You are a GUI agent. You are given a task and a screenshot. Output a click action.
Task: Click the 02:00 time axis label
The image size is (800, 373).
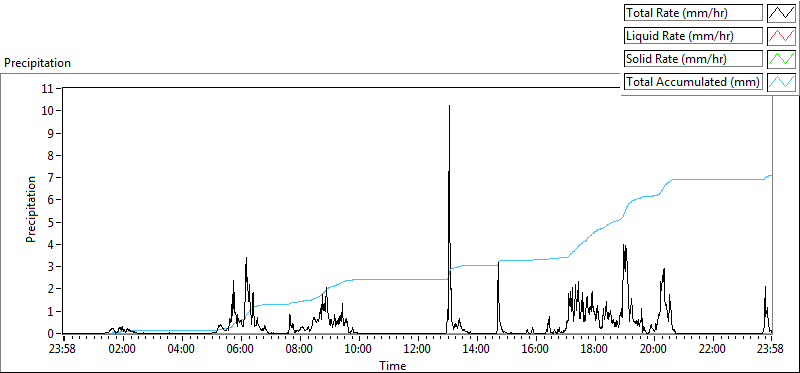point(123,350)
